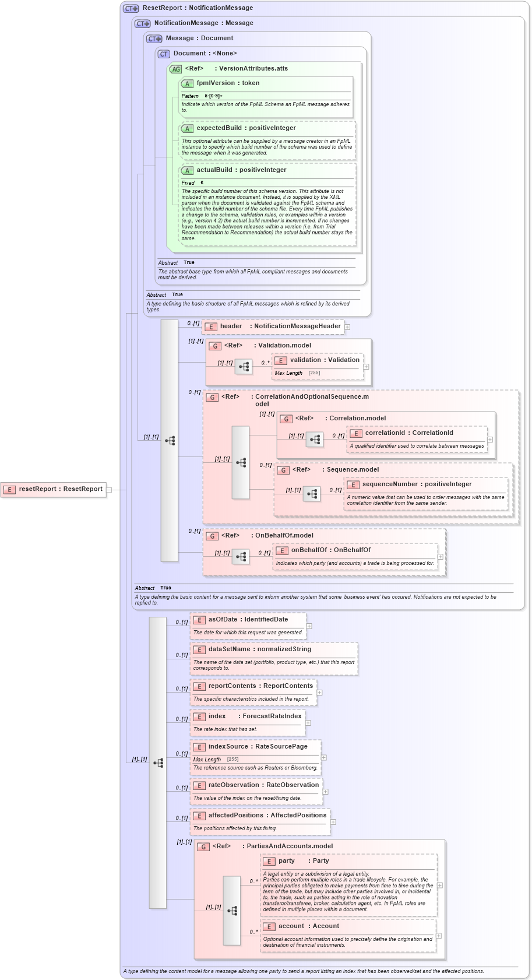Expand the rateObservation element
532x980 pixels.
point(325,792)
